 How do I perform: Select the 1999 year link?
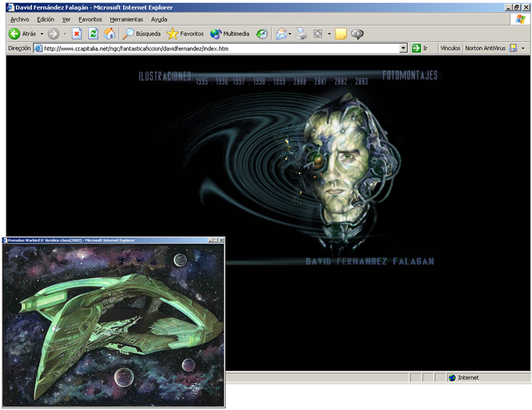point(279,81)
